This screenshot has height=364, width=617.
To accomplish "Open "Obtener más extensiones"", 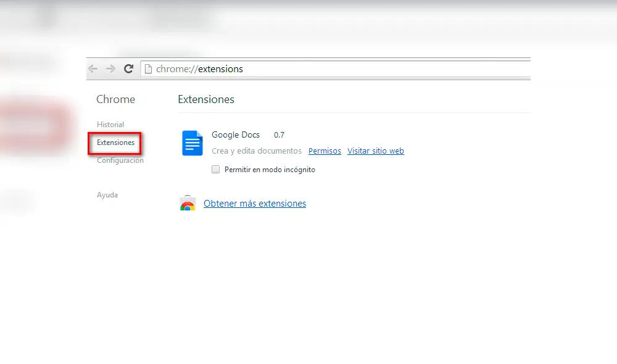I will 255,204.
